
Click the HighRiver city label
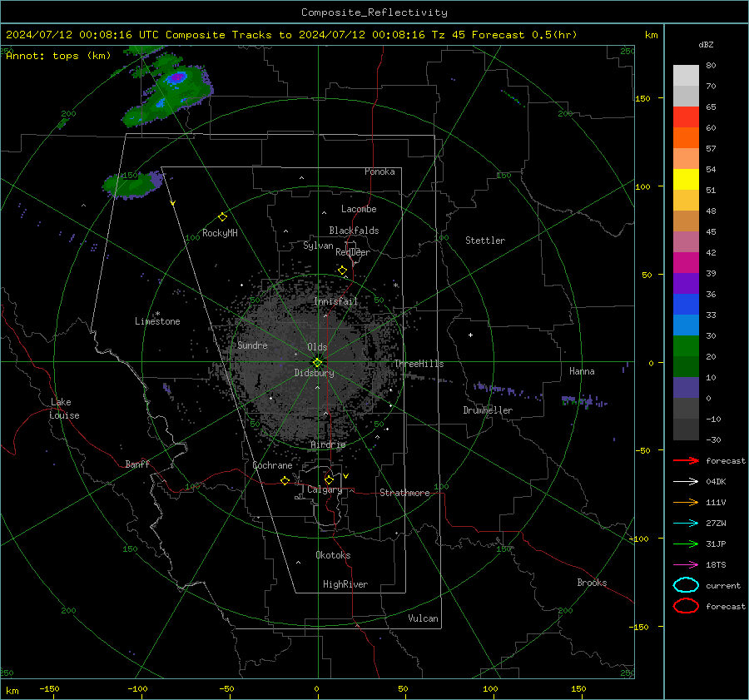point(345,584)
